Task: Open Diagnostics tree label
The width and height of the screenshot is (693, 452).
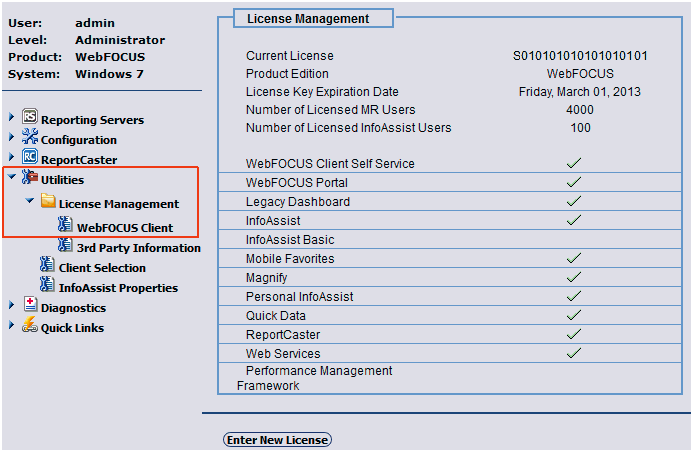Action: [x=73, y=308]
